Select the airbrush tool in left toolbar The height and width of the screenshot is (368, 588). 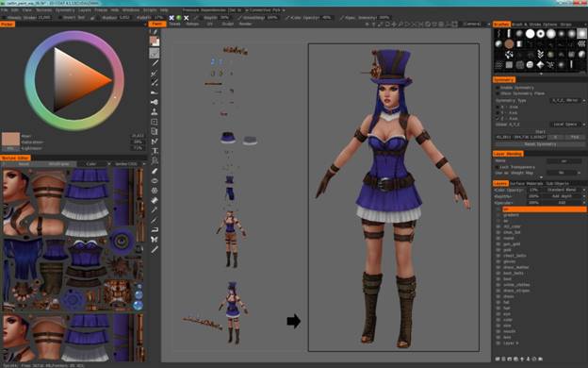pos(155,102)
